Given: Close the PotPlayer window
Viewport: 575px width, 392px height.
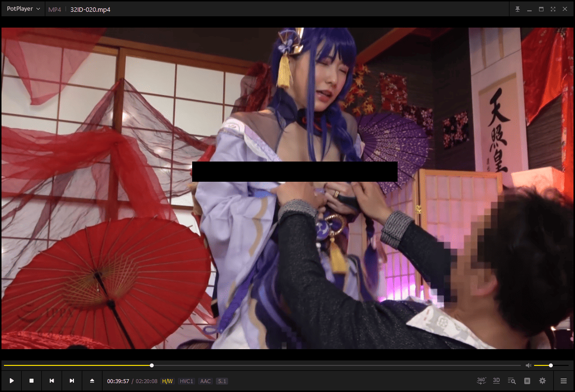Looking at the screenshot, I should 565,9.
